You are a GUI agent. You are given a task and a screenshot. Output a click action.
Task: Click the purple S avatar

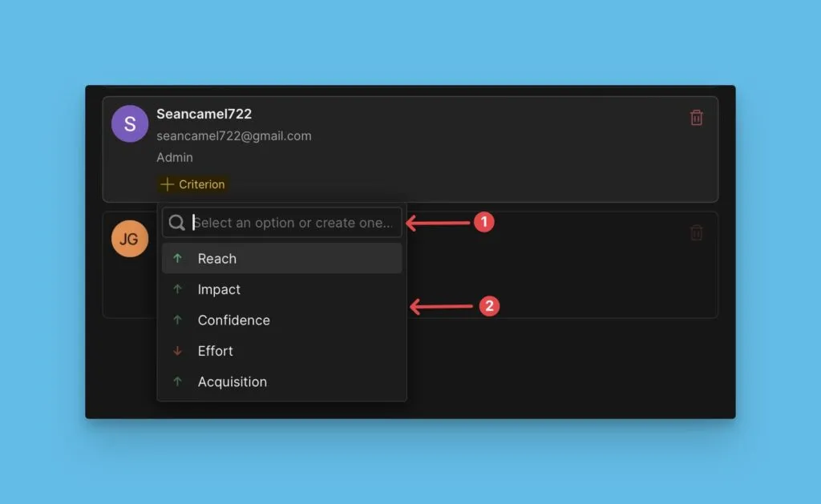click(x=130, y=124)
